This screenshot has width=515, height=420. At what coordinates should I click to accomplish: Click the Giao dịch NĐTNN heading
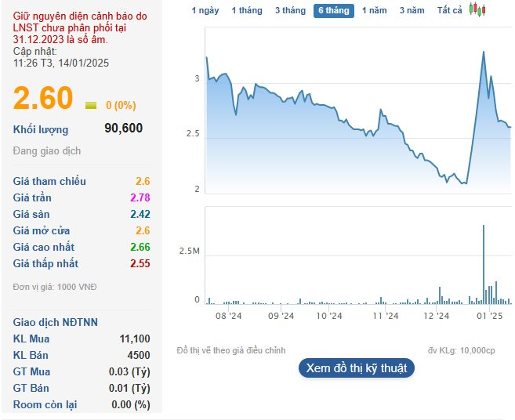(x=55, y=322)
